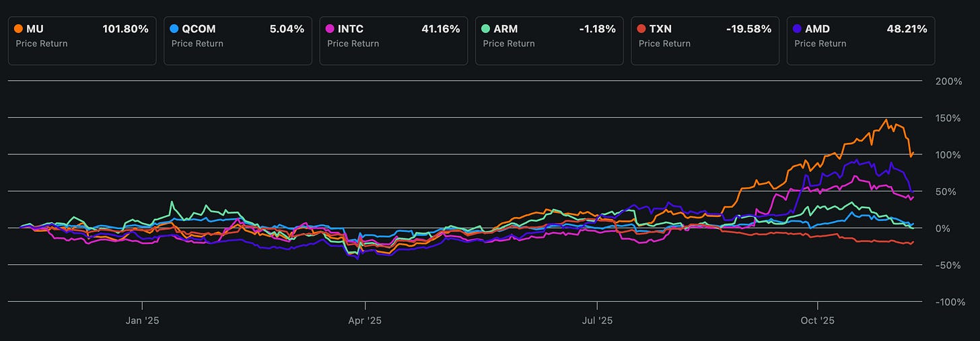Select the QCOM price return card
Screen dimensions: 980x341
coord(238,41)
